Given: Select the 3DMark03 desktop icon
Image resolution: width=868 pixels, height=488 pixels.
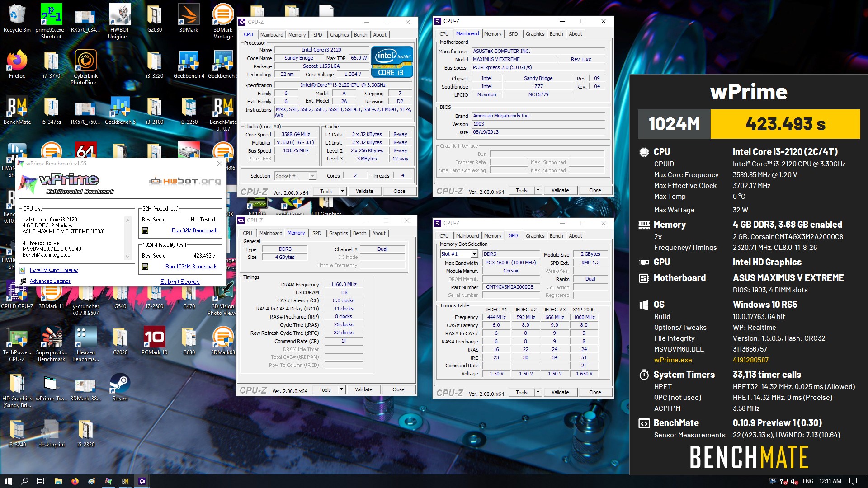Looking at the screenshot, I should [223, 341].
